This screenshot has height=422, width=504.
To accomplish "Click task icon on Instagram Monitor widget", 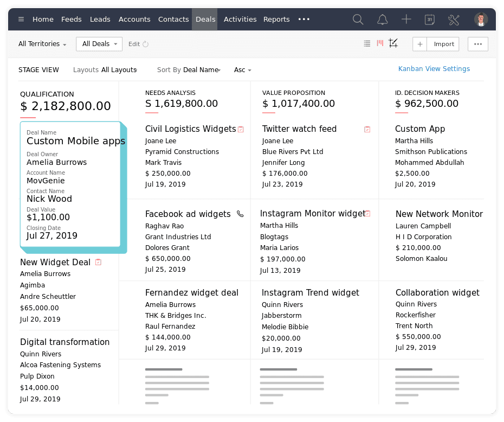I will 368,213.
